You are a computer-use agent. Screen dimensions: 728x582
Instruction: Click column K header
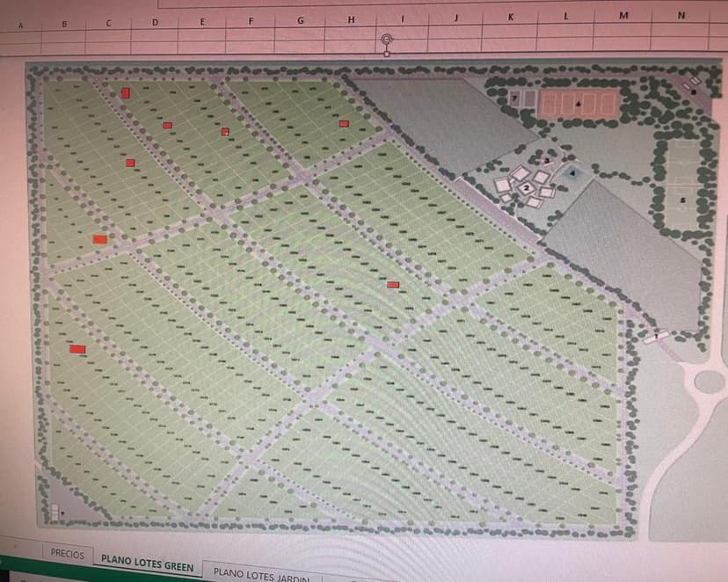[x=511, y=17]
